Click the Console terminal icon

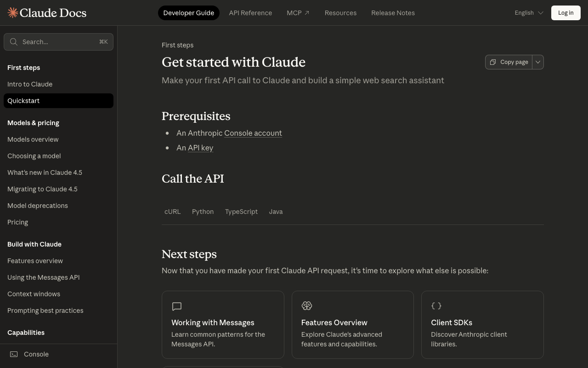[14, 354]
